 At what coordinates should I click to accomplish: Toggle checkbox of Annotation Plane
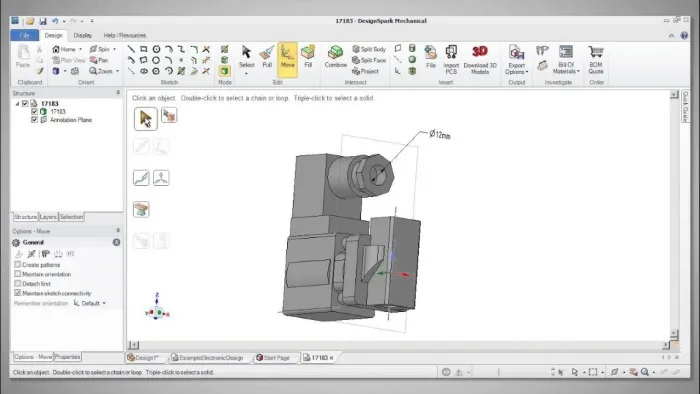[x=34, y=120]
